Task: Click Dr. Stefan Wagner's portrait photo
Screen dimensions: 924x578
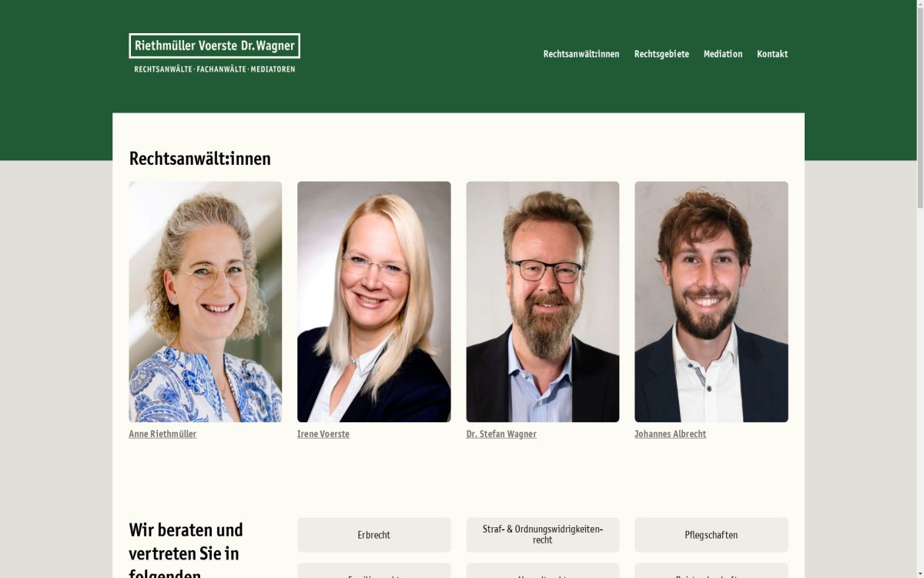Action: pos(542,301)
